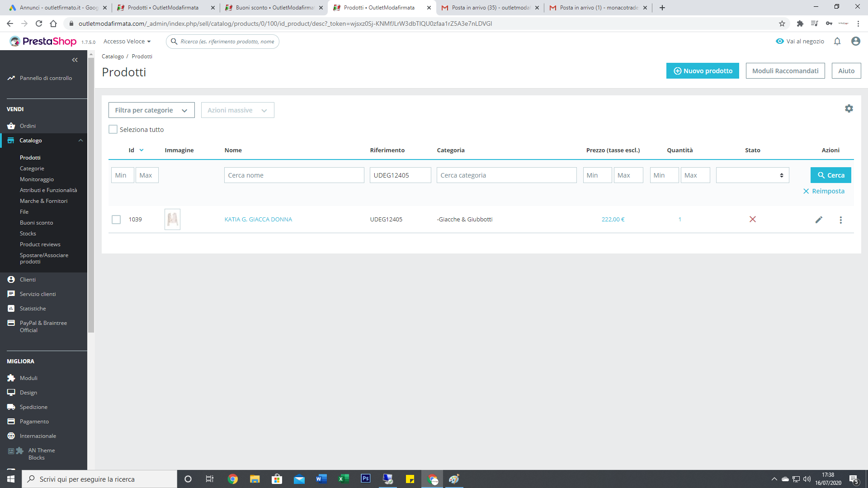Expand the Filtra per categorie dropdown
Screen dimensions: 868x488
(151, 110)
